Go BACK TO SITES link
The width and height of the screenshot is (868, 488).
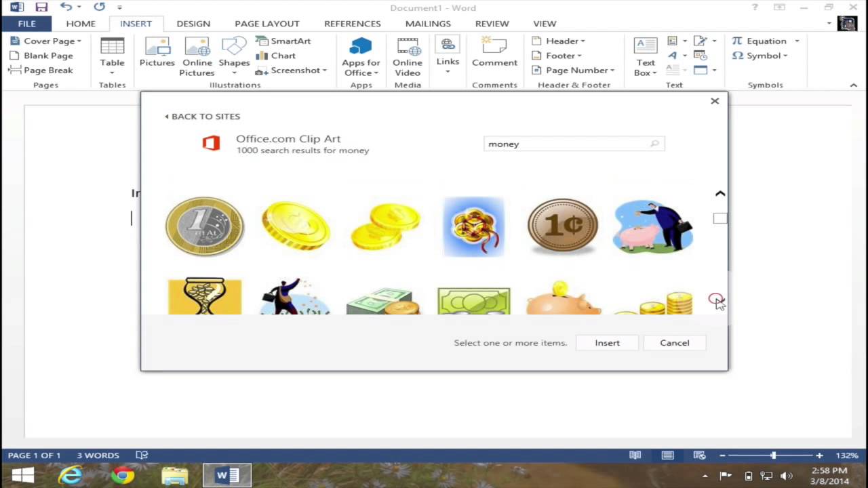(203, 117)
